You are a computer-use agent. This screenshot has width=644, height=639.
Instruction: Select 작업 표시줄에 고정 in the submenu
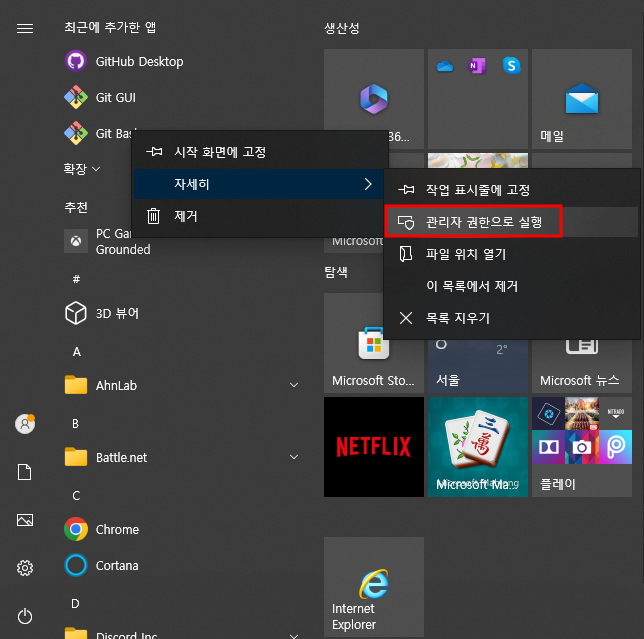click(512, 190)
